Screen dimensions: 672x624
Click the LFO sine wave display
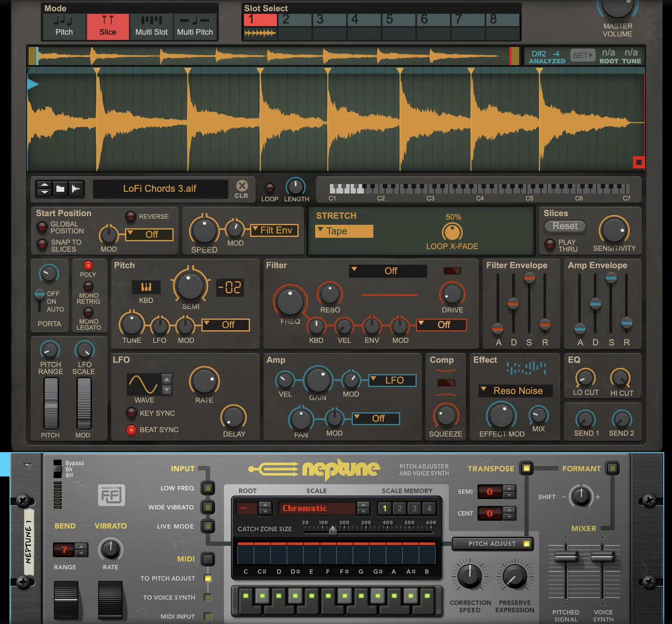coord(144,384)
